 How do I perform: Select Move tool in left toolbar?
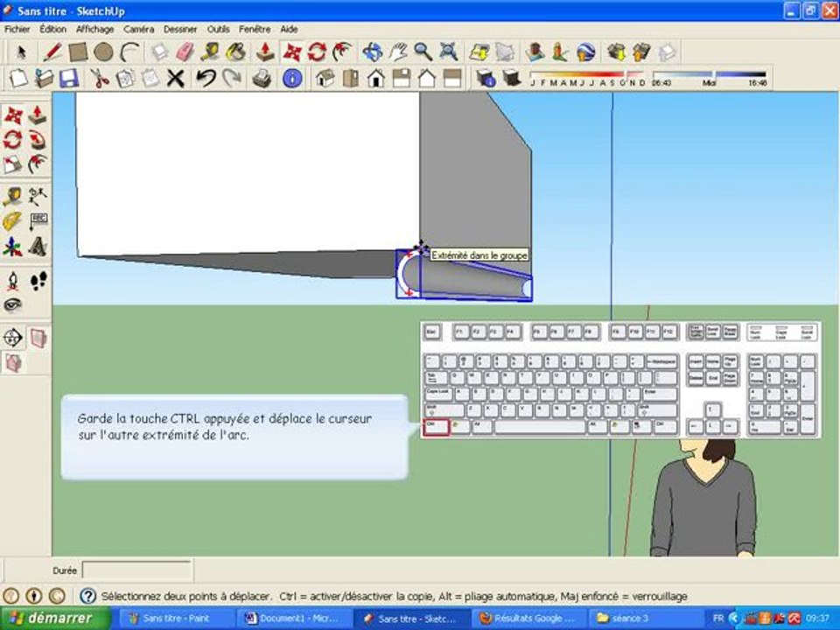coord(13,115)
